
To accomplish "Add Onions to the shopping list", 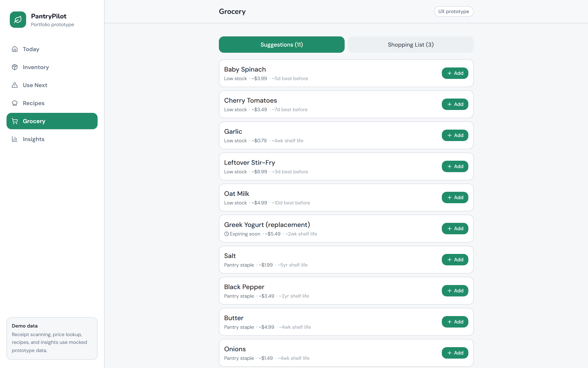I will [455, 353].
